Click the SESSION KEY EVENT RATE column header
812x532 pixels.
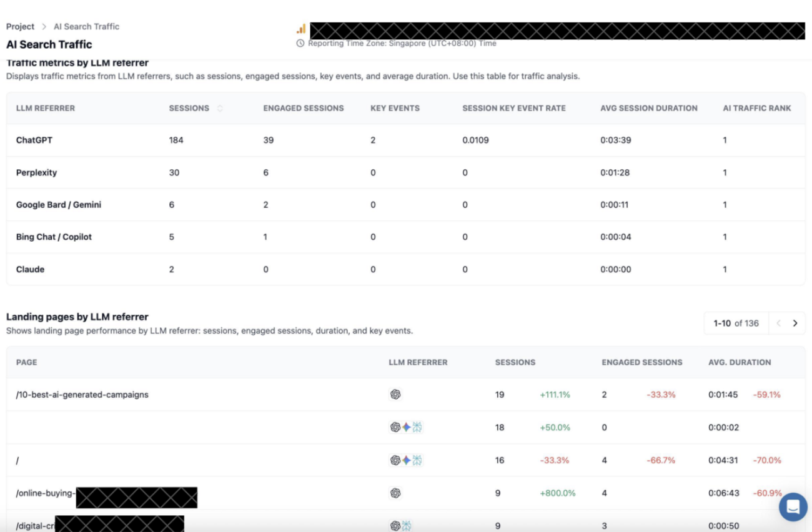coord(514,109)
